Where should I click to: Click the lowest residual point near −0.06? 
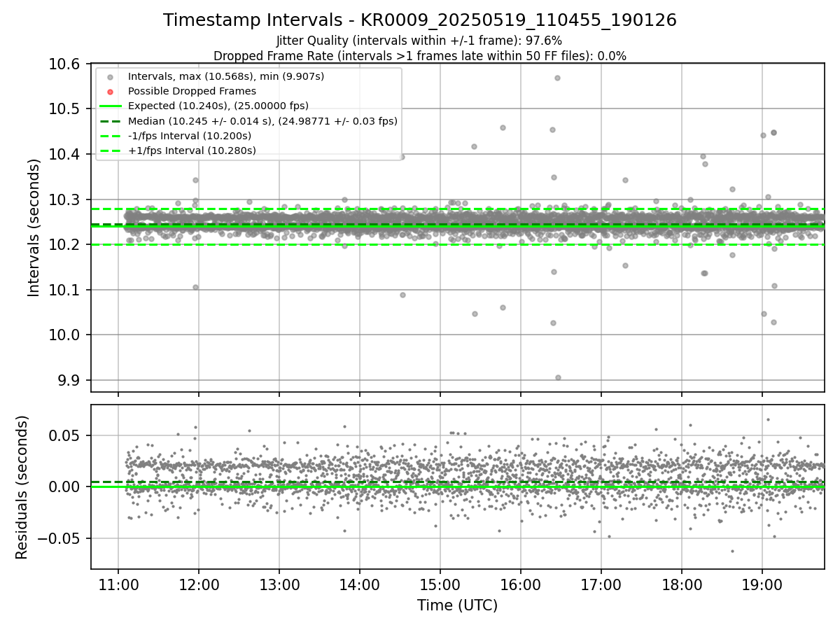click(x=732, y=551)
